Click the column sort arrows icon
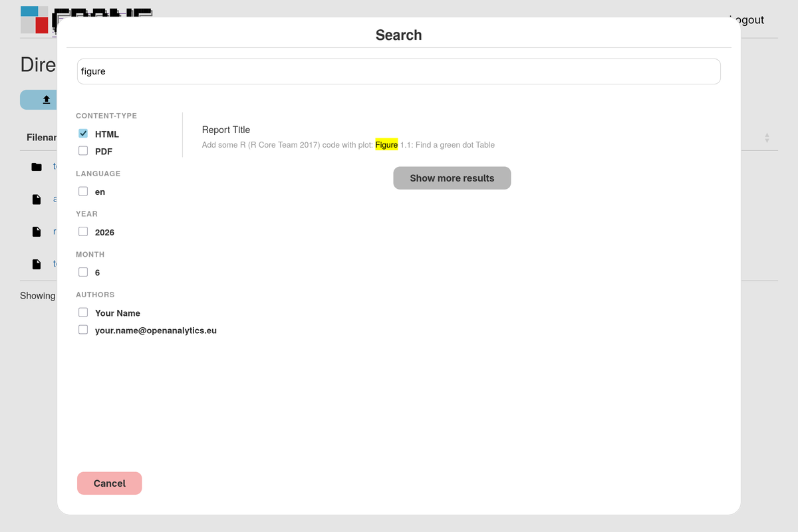This screenshot has width=798, height=532. [x=767, y=138]
